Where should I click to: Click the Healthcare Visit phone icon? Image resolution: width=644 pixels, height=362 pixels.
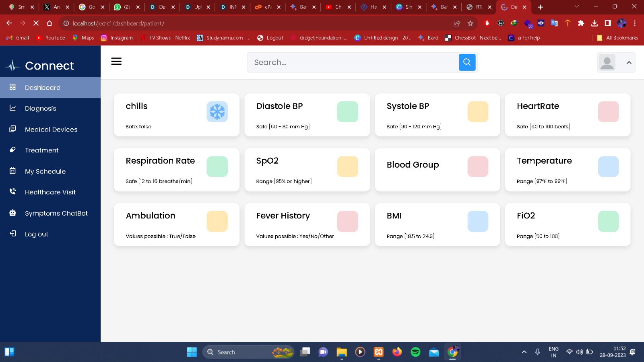click(x=12, y=191)
